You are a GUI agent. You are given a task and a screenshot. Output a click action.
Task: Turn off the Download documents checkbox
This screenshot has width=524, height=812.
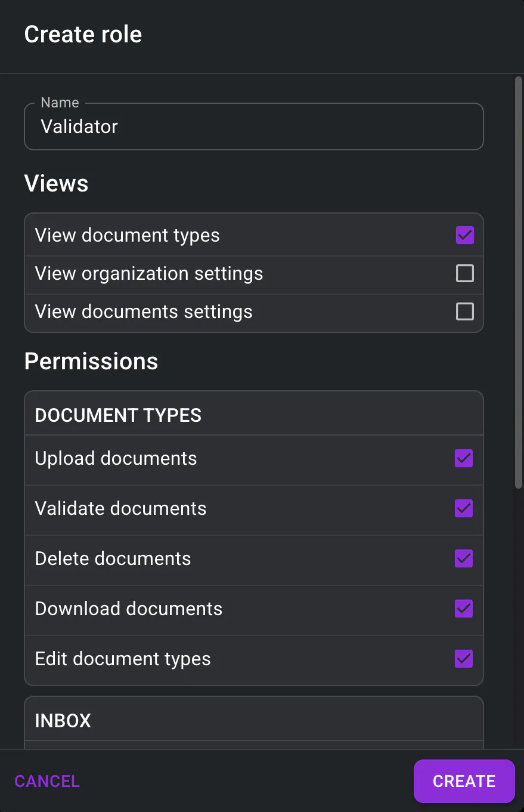[x=464, y=609]
